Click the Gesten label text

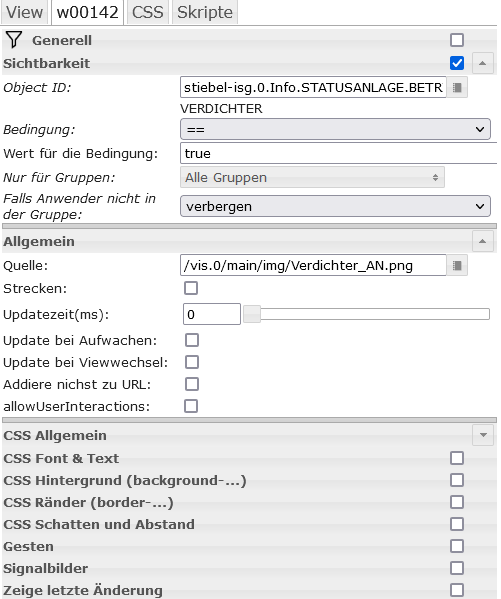pyautogui.click(x=29, y=546)
